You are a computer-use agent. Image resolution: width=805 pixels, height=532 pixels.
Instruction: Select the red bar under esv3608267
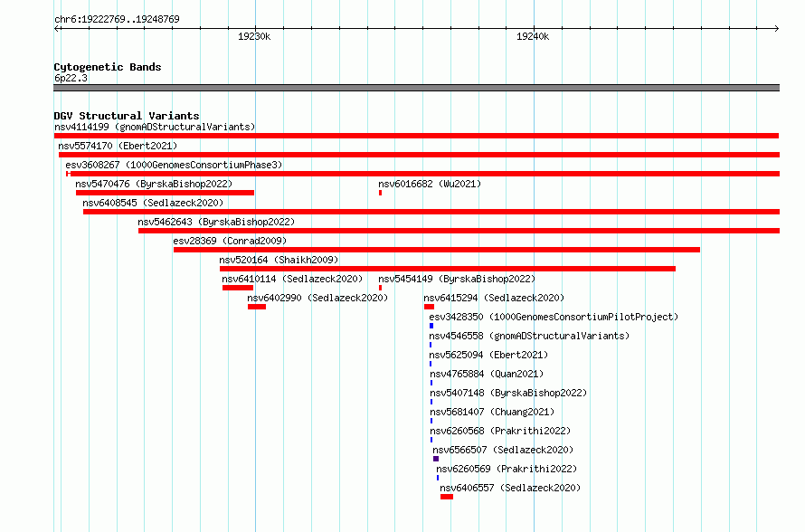coord(423,174)
